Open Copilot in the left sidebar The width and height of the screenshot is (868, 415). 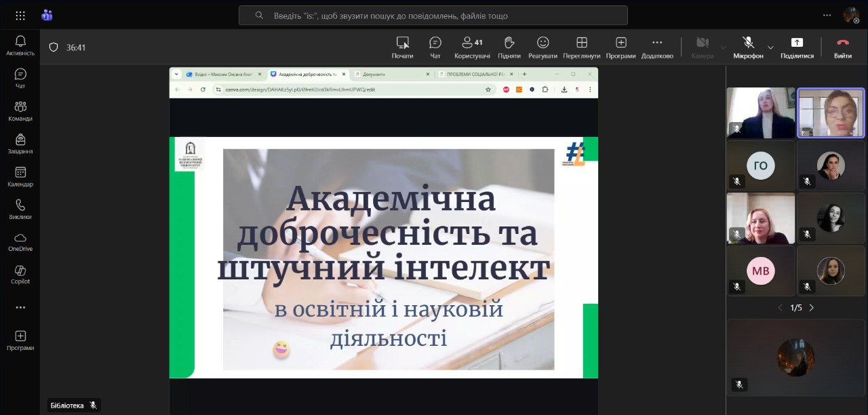tap(20, 274)
